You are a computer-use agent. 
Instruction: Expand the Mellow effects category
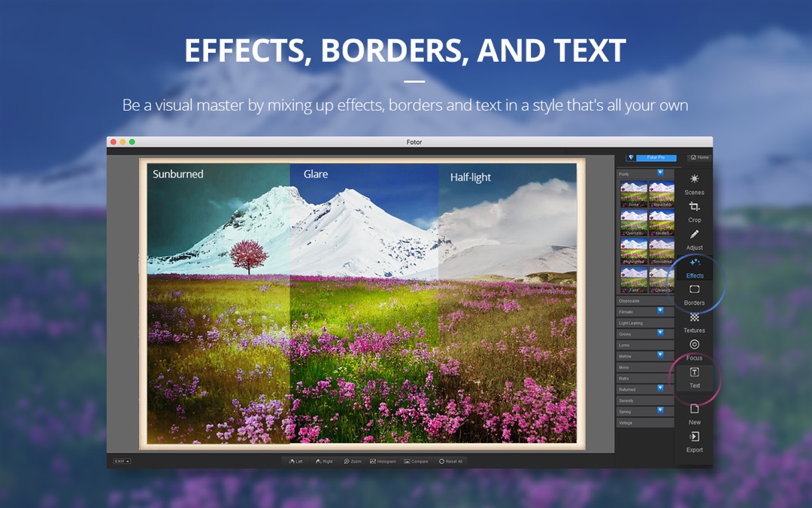tap(645, 356)
